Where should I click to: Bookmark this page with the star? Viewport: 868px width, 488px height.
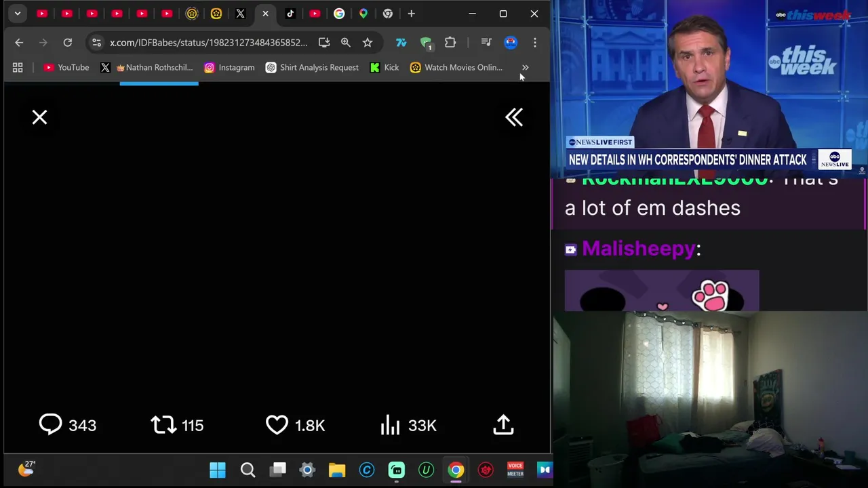(x=368, y=43)
